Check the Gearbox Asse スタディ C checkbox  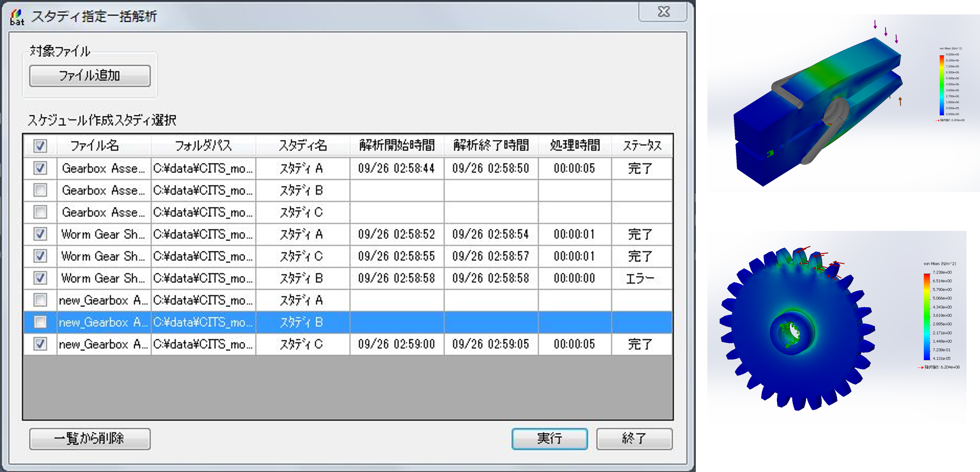click(x=40, y=212)
